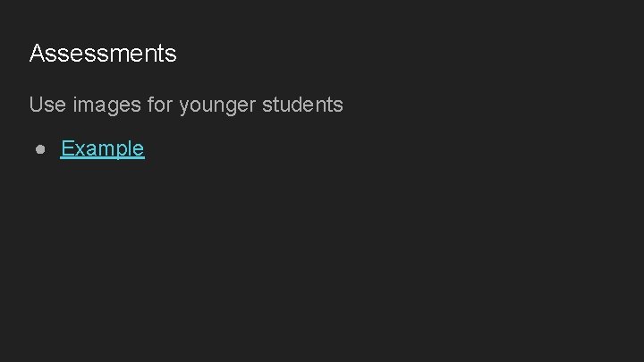
Task: Open the Example hyperlink
Action: (x=102, y=148)
